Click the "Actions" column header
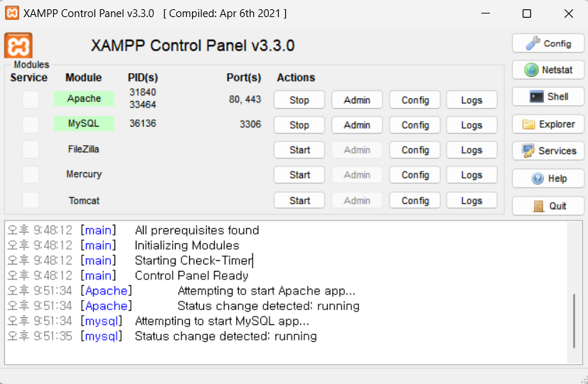Viewport: 588px width, 384px height. click(x=296, y=78)
